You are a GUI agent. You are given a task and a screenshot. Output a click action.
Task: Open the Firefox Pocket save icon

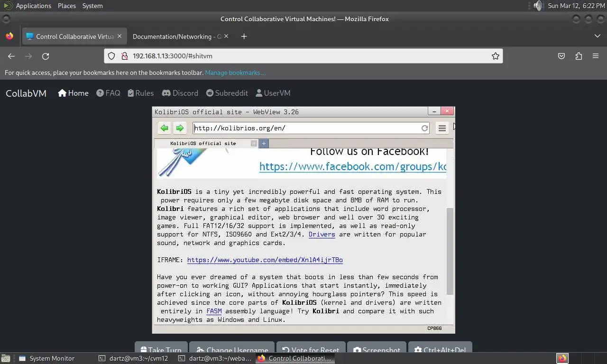point(561,56)
